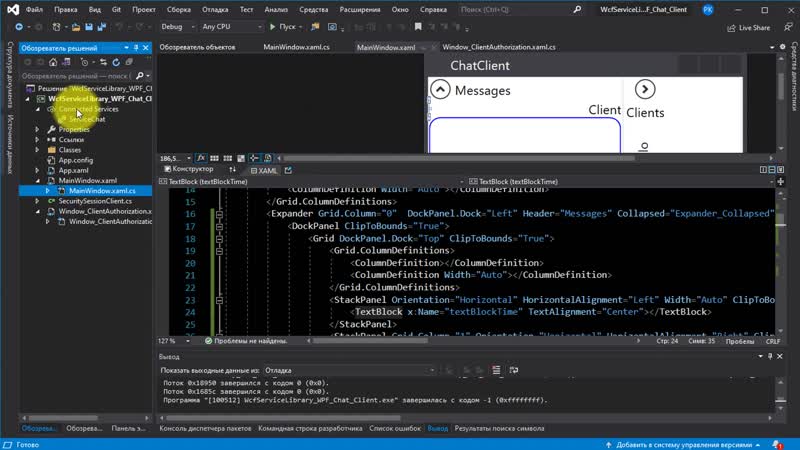Switch to horizontal split view icon
This screenshot has height=450, width=800.
772,169
